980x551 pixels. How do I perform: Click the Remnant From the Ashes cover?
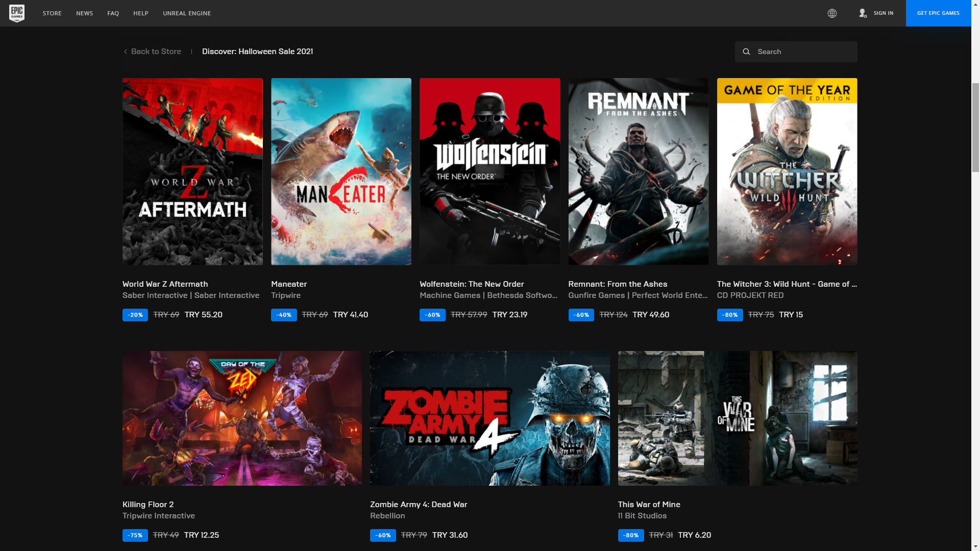coord(639,171)
